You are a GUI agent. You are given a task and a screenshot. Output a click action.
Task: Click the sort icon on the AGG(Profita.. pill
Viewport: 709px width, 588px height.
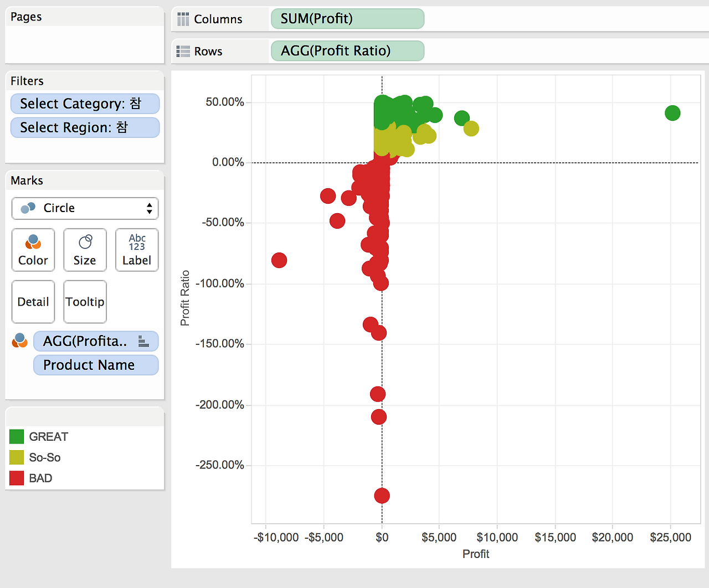(x=143, y=341)
